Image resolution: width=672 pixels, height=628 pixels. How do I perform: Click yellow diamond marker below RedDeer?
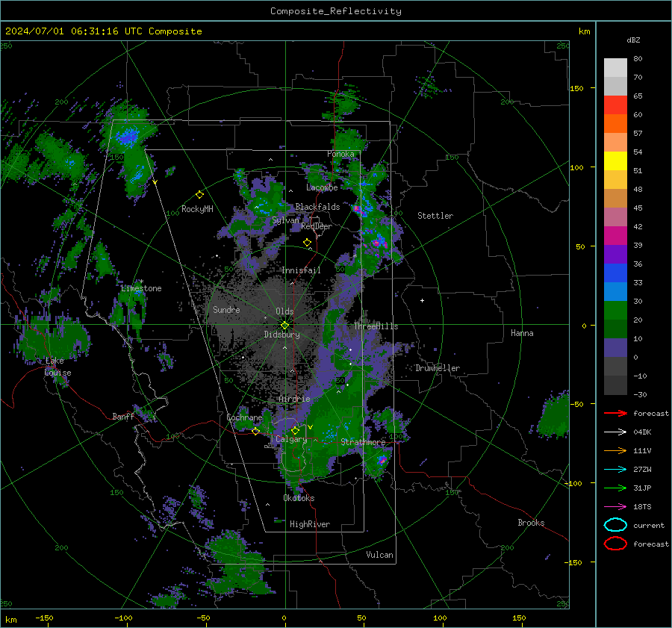(307, 243)
